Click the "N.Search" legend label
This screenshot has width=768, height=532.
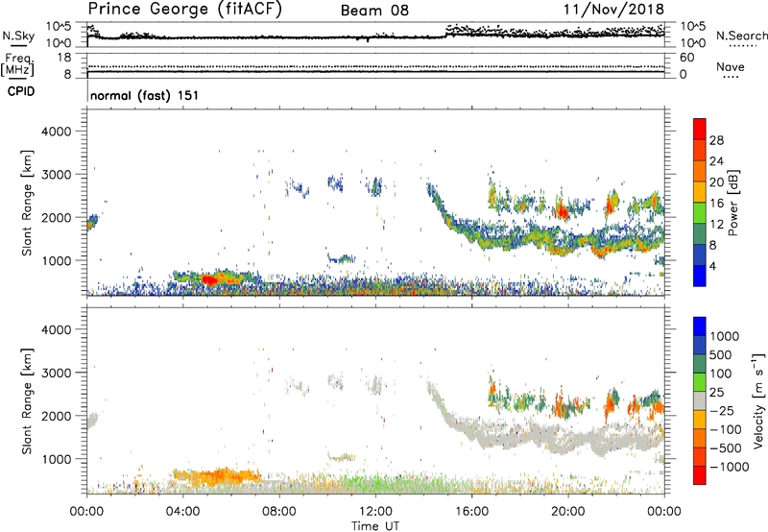click(x=741, y=36)
